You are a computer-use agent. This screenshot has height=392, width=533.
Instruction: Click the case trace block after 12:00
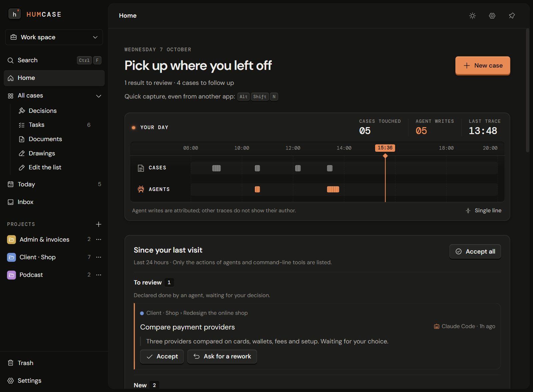[298, 168]
